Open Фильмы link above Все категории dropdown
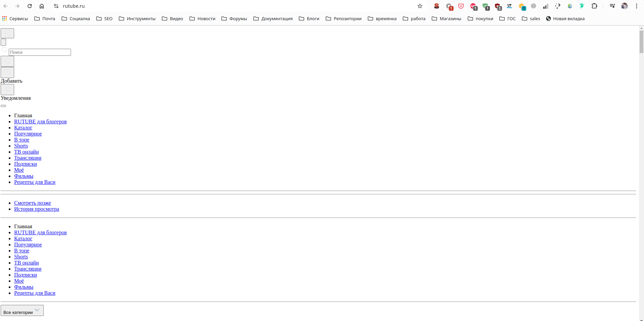Viewport: 644px width, 321px height. tap(24, 287)
